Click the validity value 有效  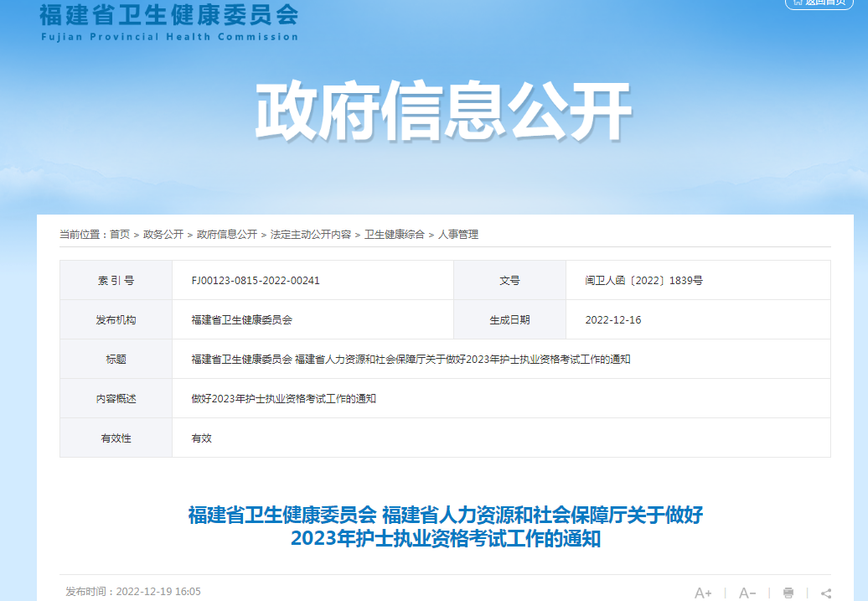click(x=201, y=438)
